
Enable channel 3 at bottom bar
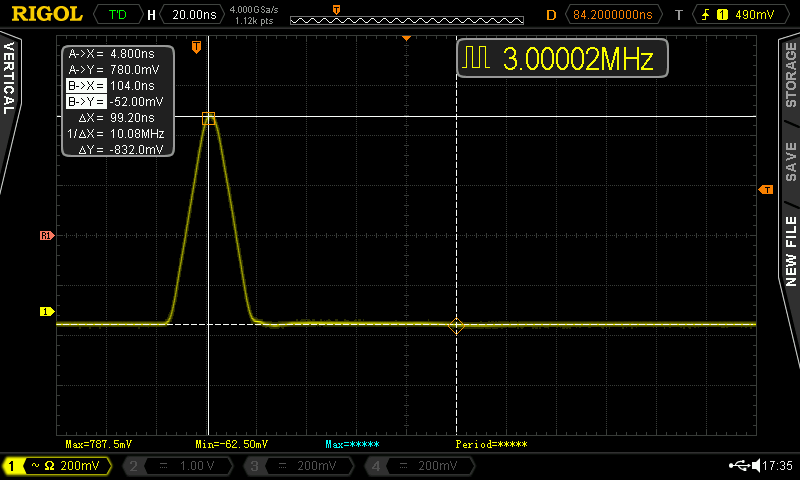[x=296, y=466]
